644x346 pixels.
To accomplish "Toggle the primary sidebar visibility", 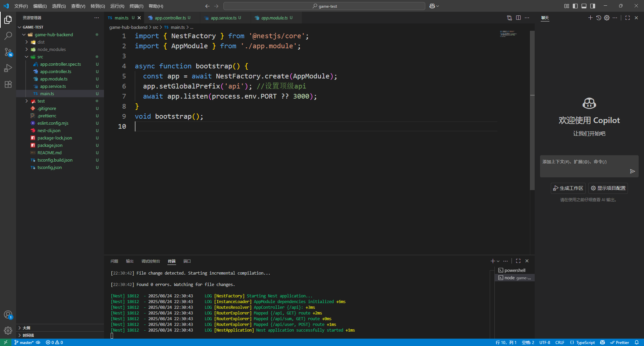I will tap(576, 6).
